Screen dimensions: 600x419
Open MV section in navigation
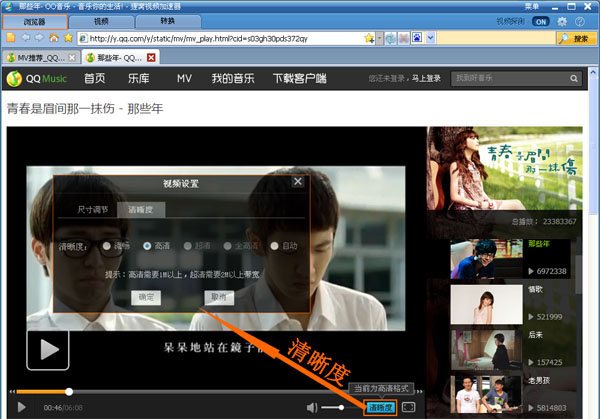click(x=184, y=78)
